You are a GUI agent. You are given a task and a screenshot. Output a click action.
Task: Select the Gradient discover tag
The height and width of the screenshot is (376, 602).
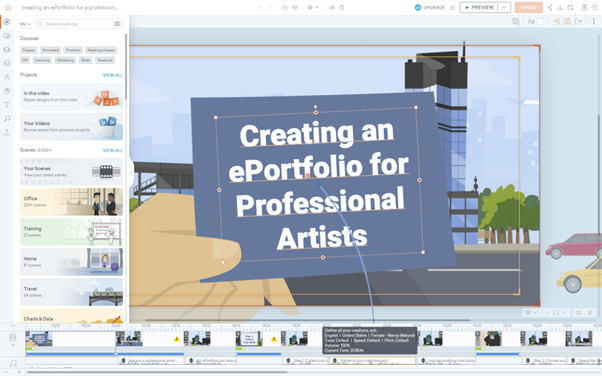pyautogui.click(x=73, y=50)
